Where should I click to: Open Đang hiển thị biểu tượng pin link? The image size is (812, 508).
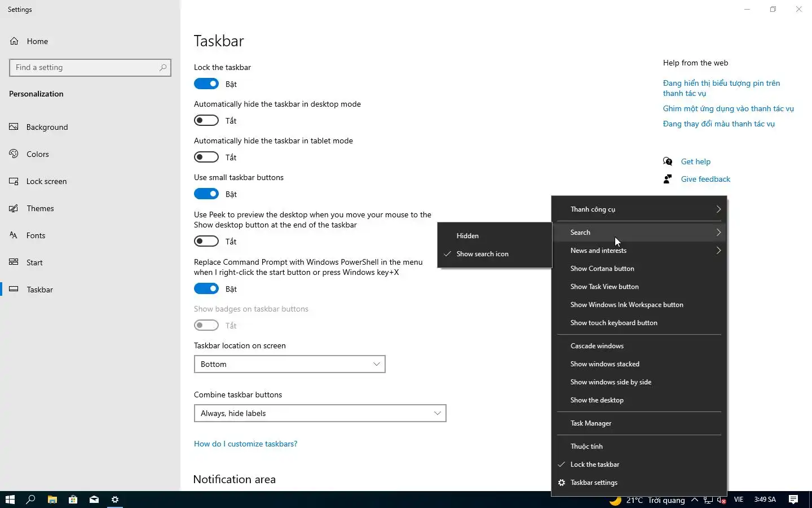point(721,88)
